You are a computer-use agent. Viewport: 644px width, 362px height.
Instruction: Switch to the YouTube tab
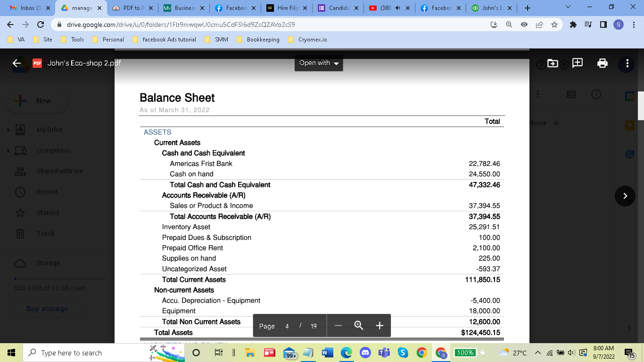(x=388, y=8)
